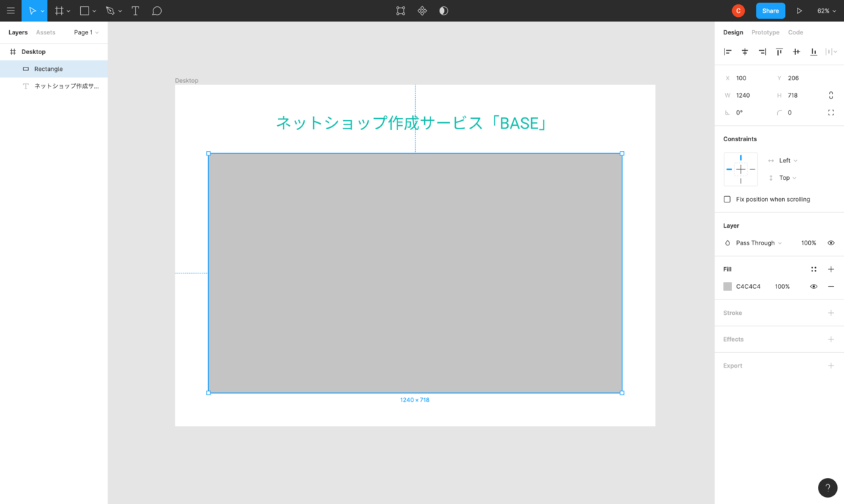Click the Present play icon
Image resolution: width=844 pixels, height=504 pixels.
pos(799,11)
